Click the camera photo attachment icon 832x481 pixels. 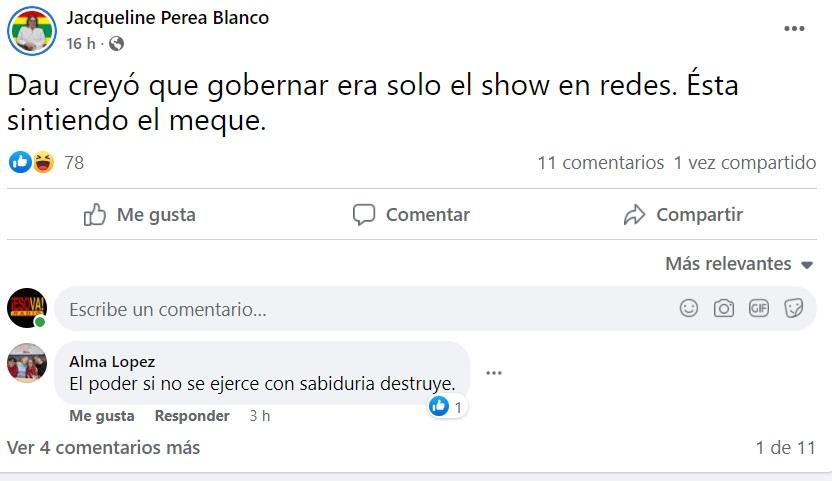tap(724, 308)
